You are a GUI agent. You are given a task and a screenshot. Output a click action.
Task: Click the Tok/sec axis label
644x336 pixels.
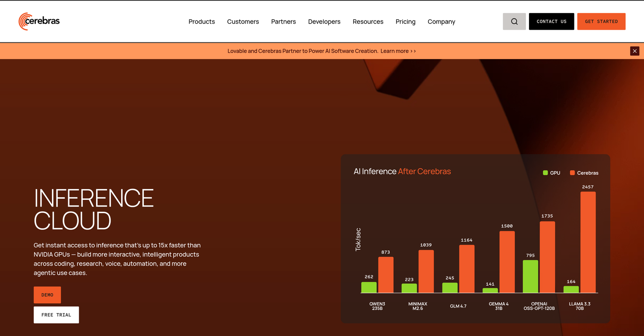[358, 239]
